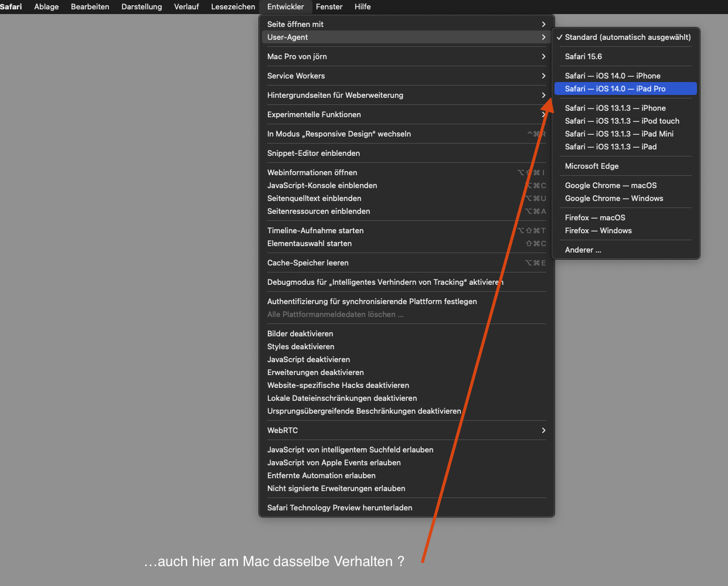Choose Safari 15.6 user agent

pos(625,56)
